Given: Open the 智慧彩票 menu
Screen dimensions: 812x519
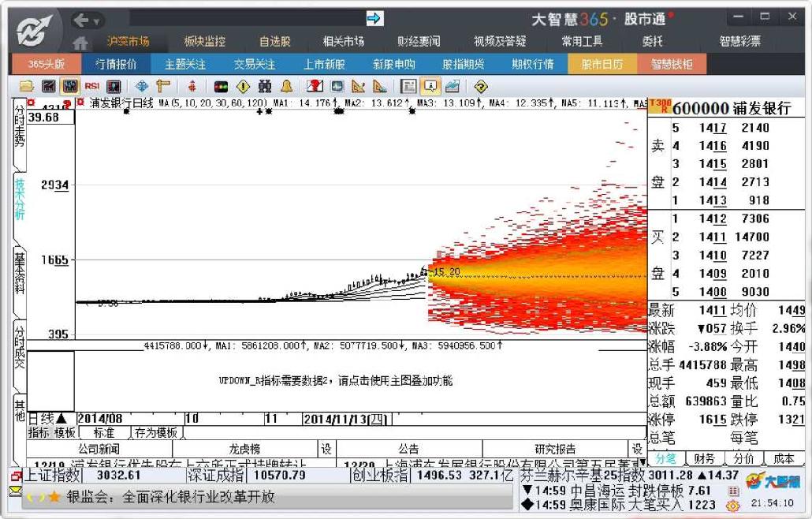Looking at the screenshot, I should [739, 41].
